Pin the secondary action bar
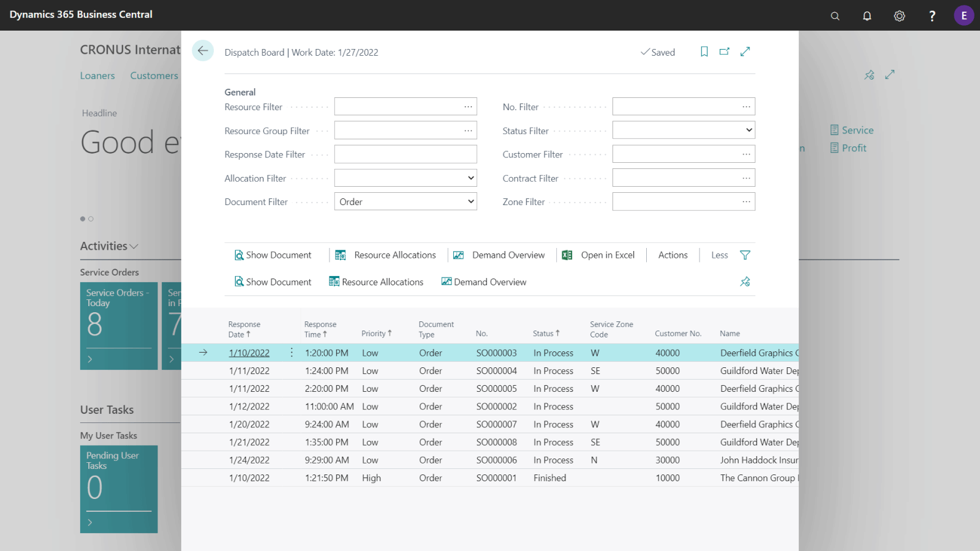Screen dimensions: 980x551 (745, 281)
